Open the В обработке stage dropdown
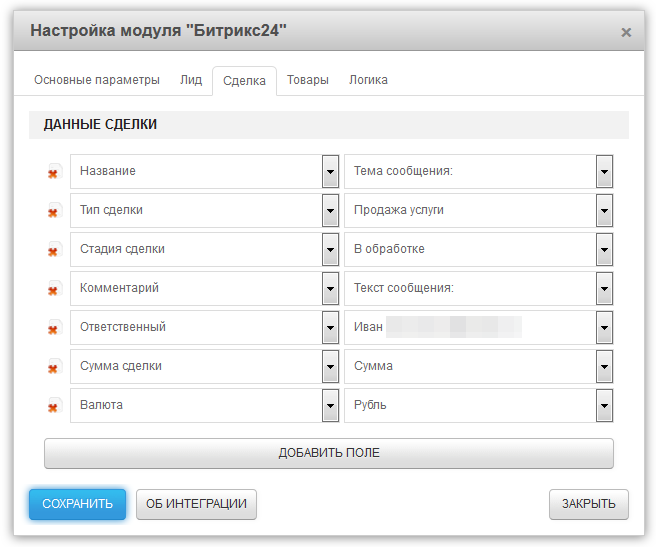 604,249
